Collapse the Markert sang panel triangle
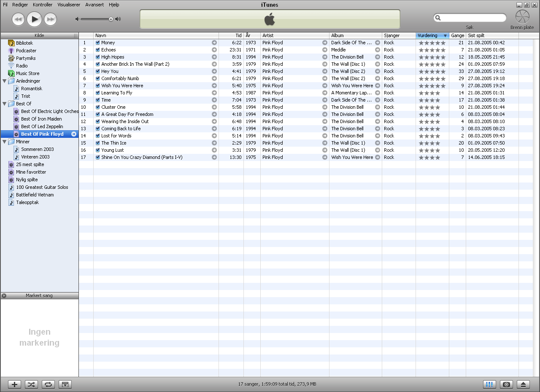The height and width of the screenshot is (392, 540). tap(4, 295)
